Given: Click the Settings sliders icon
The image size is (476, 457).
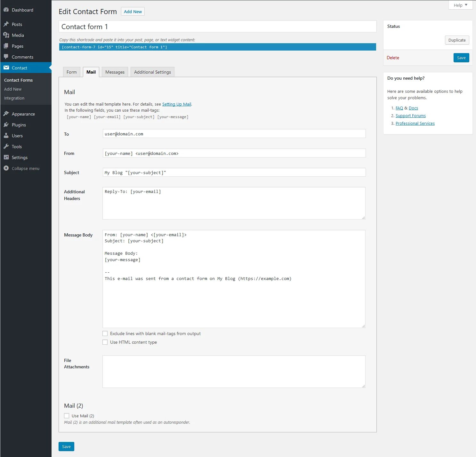Looking at the screenshot, I should (x=6, y=157).
